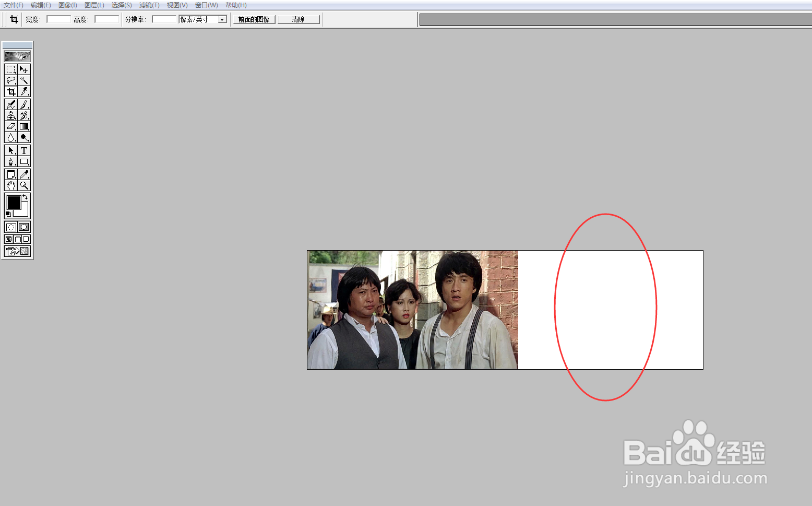
Task: Switch to Standard editing mode
Action: click(x=11, y=227)
